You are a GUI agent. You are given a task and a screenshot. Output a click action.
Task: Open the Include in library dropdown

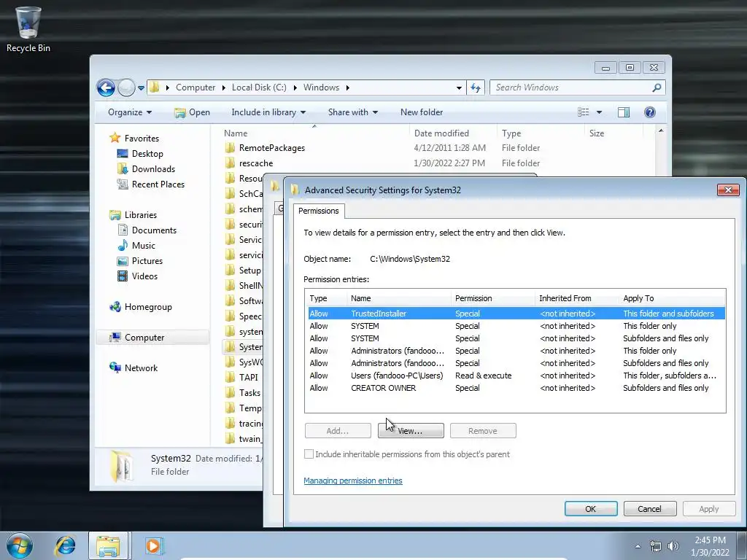point(268,112)
